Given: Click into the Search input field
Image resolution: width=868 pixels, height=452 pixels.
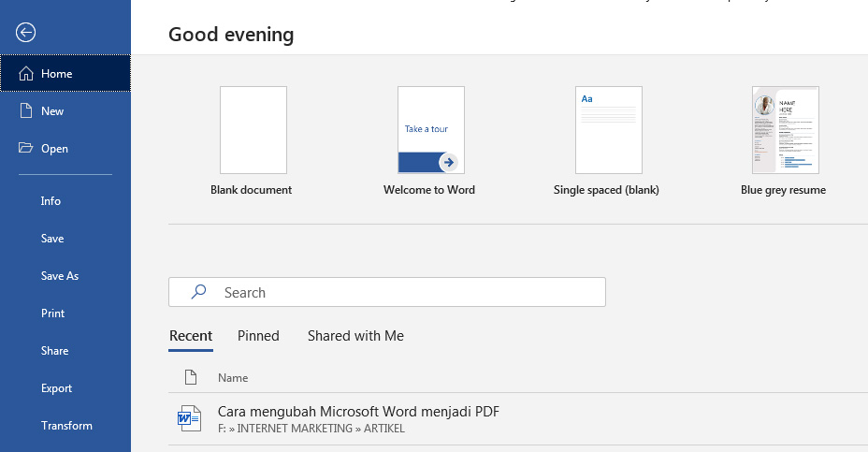Looking at the screenshot, I should (387, 292).
